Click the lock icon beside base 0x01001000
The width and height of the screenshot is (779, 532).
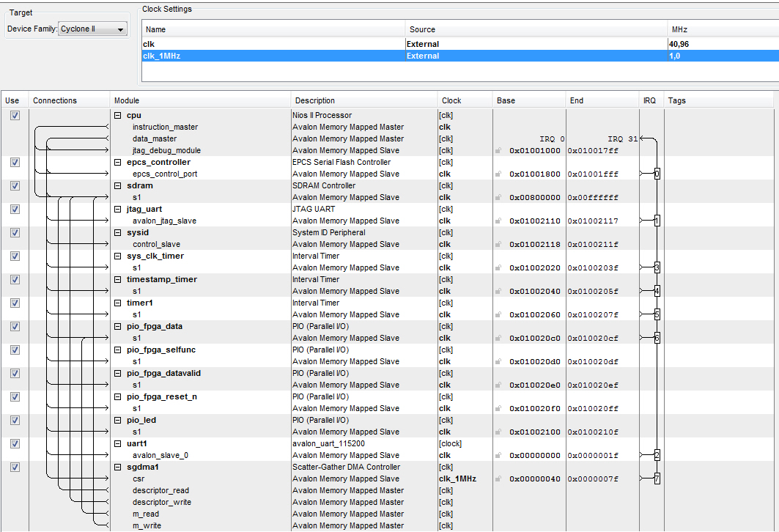click(498, 151)
